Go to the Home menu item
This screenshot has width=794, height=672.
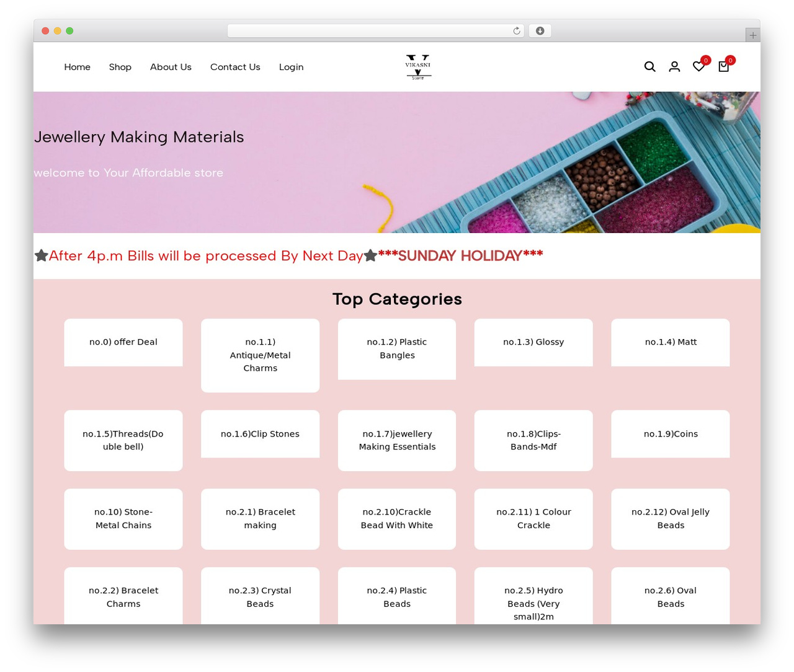(78, 67)
